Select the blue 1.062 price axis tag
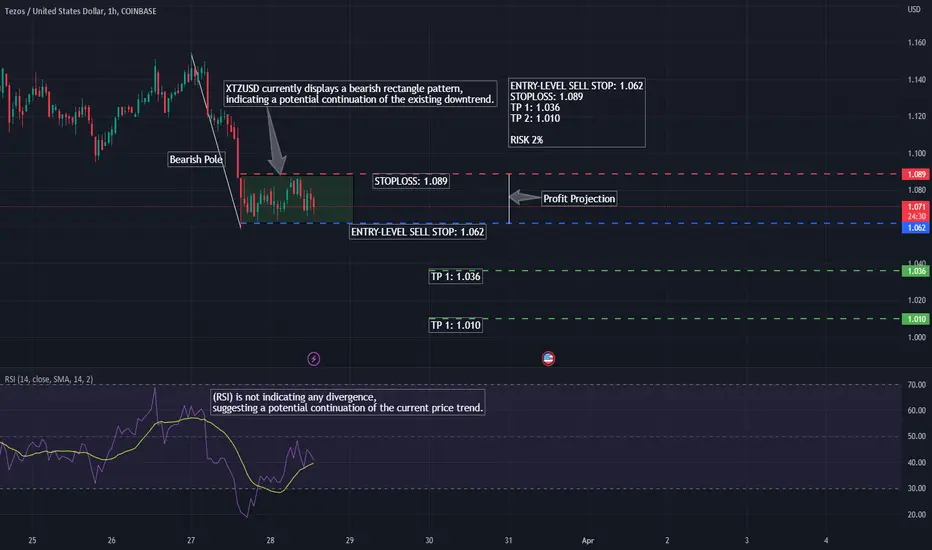 pos(916,228)
